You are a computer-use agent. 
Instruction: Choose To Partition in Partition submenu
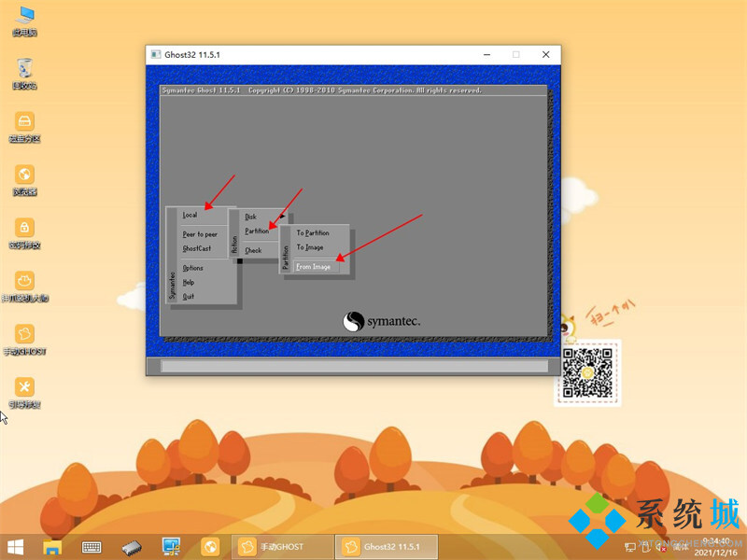pos(313,232)
